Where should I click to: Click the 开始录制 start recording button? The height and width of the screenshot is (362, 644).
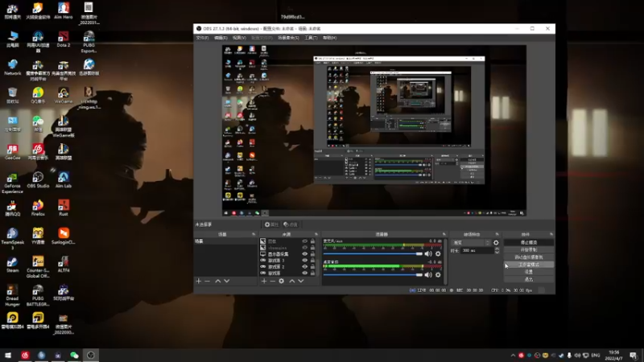[x=529, y=250]
